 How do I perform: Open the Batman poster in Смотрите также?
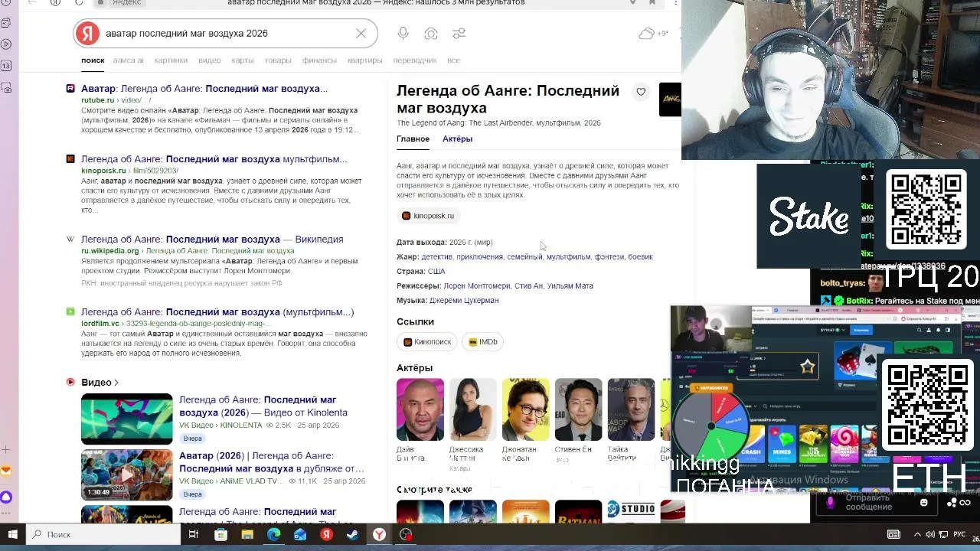578,512
